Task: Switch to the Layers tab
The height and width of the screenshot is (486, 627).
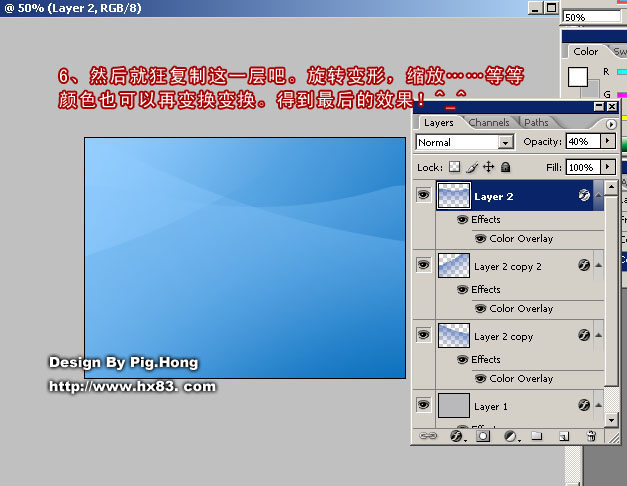Action: [x=439, y=123]
